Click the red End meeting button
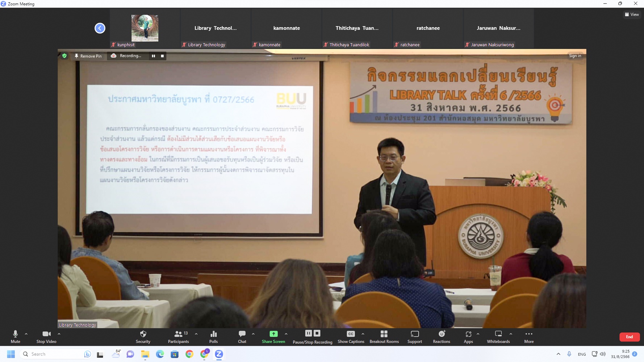The image size is (644, 362). click(629, 337)
